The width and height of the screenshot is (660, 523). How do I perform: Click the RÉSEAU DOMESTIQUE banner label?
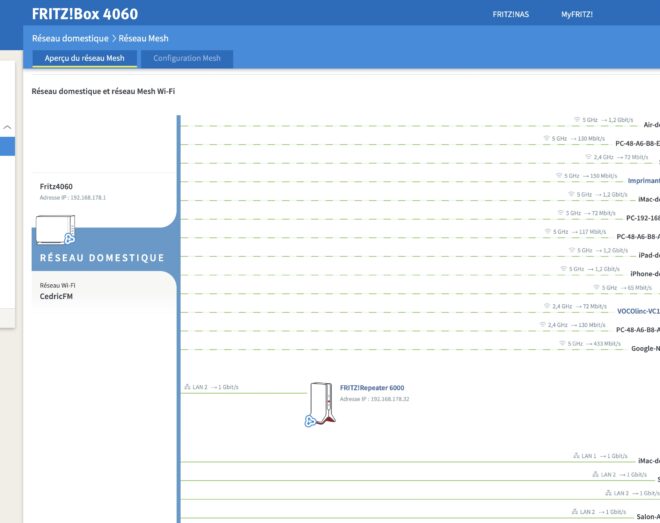coord(102,258)
